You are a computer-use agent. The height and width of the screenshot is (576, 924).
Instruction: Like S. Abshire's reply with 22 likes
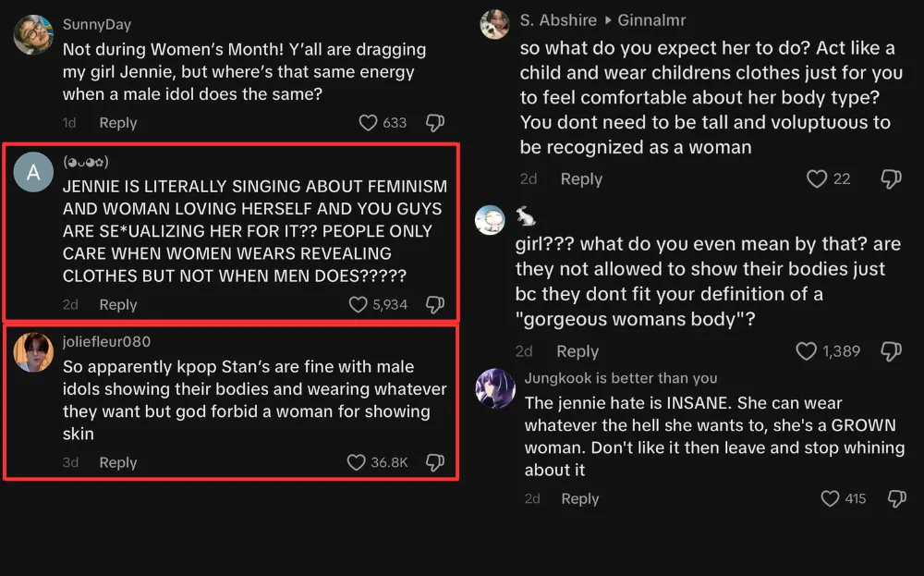(x=817, y=179)
